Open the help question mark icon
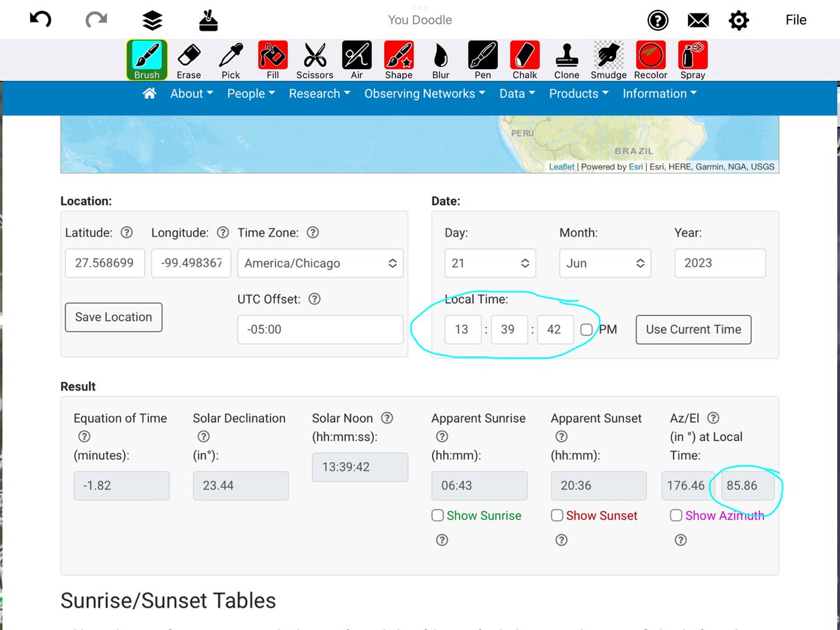 pyautogui.click(x=657, y=20)
